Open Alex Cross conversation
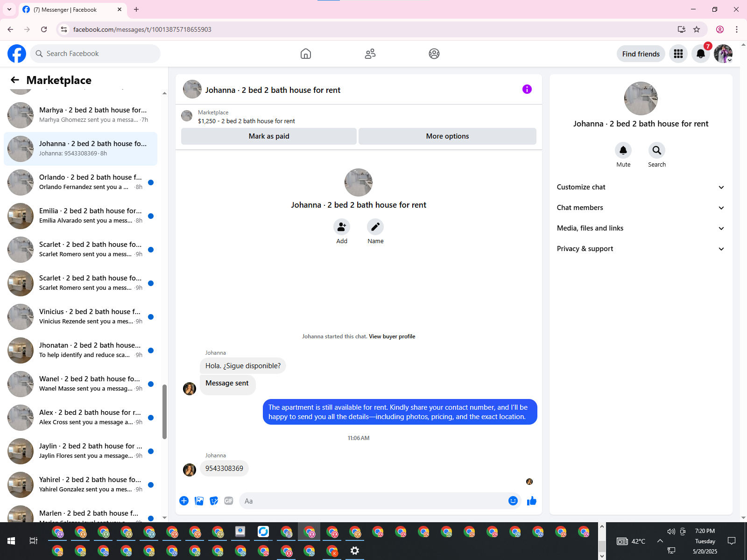This screenshot has height=560, width=747. pyautogui.click(x=80, y=418)
